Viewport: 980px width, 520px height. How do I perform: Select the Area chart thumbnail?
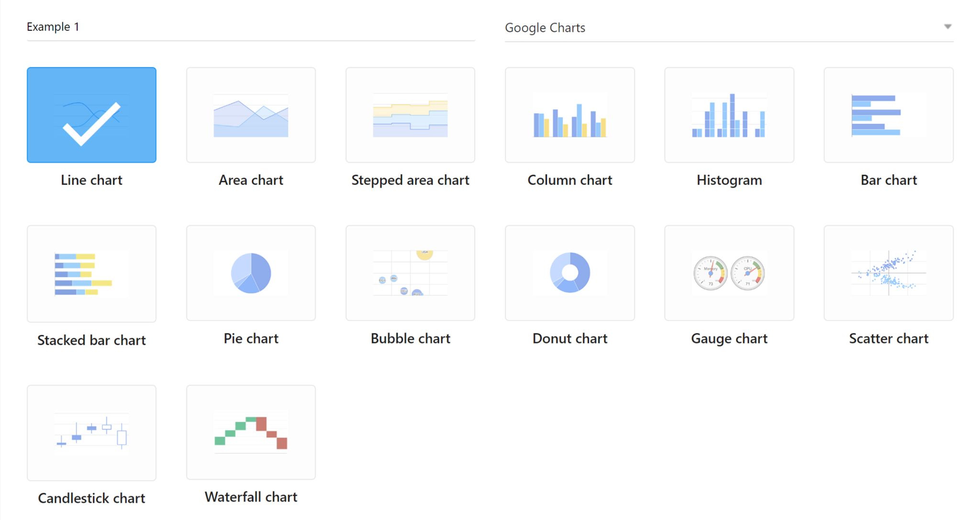tap(251, 115)
